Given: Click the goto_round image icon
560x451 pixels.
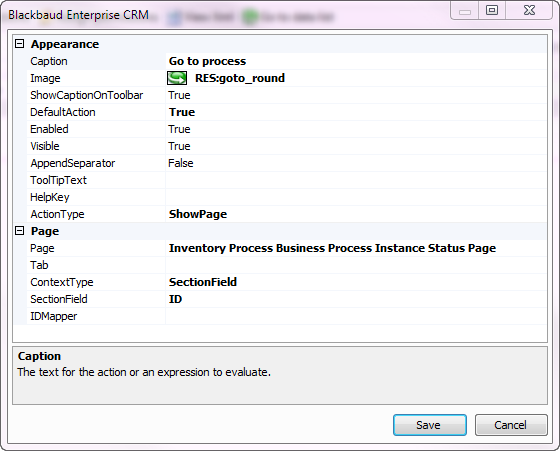Looking at the screenshot, I should pos(177,78).
